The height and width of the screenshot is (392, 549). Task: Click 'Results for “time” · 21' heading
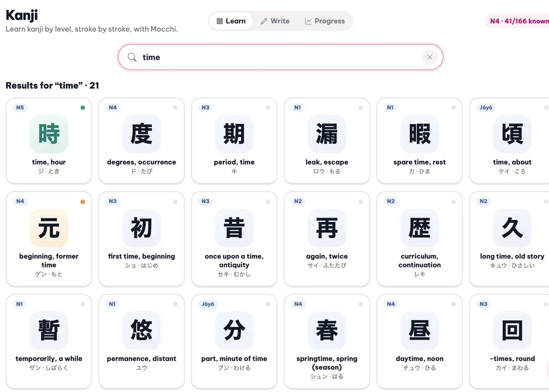[52, 85]
